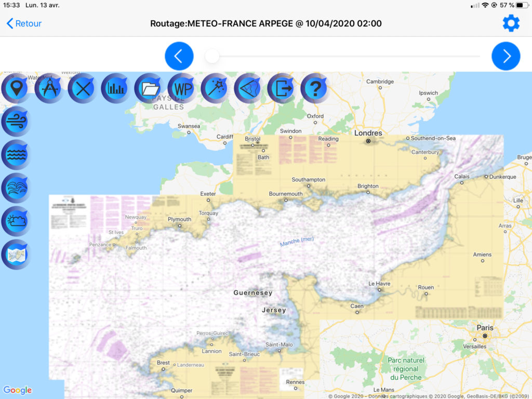Tap the Southampton label on map
The height and width of the screenshot is (399, 532).
point(309,180)
